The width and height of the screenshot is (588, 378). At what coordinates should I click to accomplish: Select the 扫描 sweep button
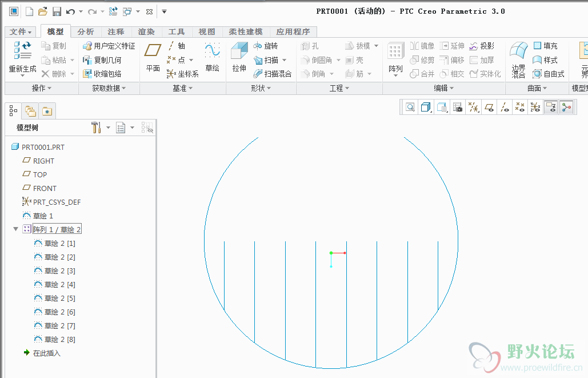[x=266, y=60]
